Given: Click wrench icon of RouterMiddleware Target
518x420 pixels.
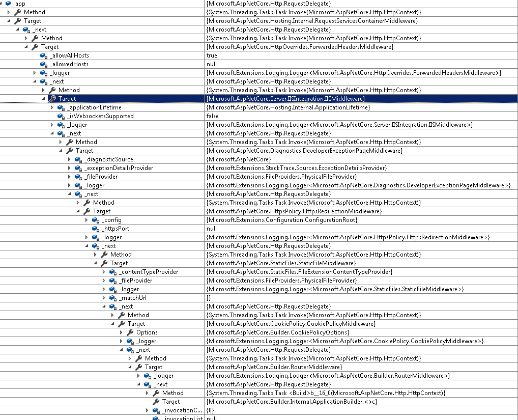Looking at the screenshot, I should 139,367.
